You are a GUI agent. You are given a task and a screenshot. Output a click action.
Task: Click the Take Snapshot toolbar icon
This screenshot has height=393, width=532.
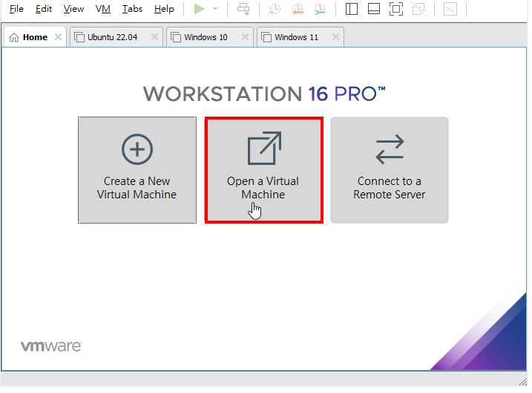coord(275,9)
